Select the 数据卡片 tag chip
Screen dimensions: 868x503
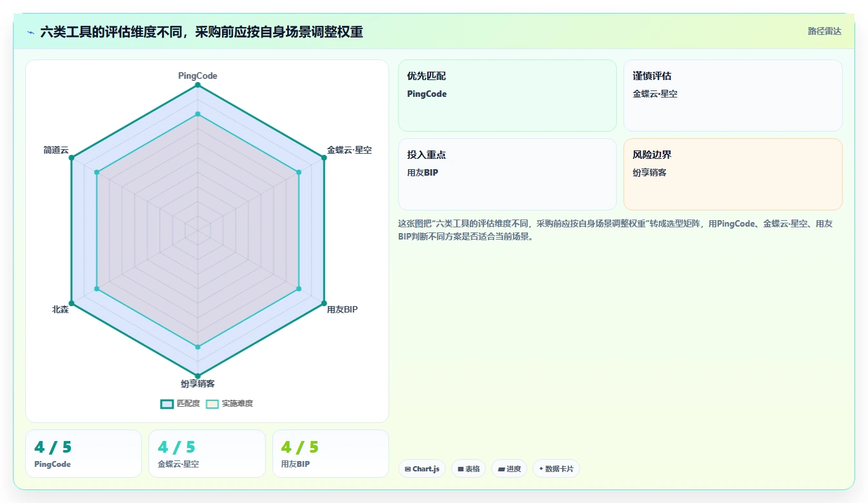coord(556,469)
